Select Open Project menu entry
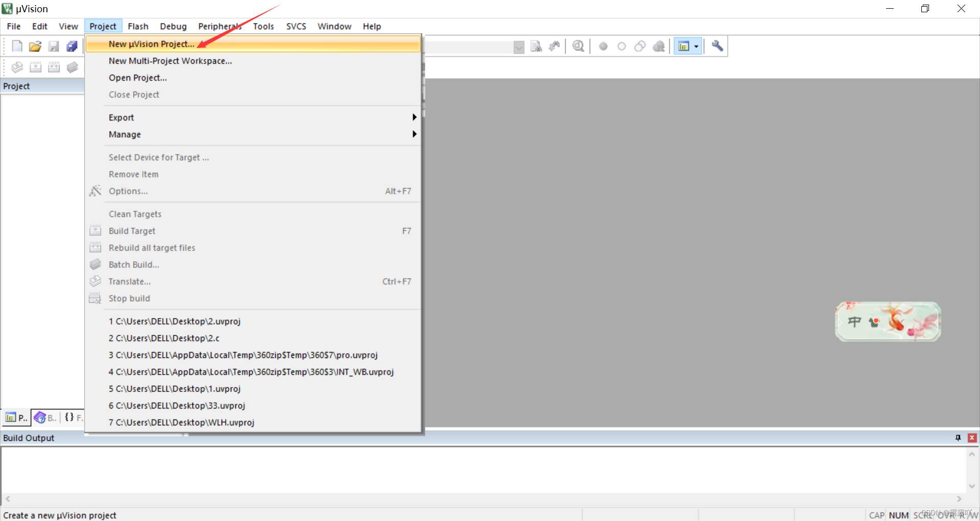The height and width of the screenshot is (521, 980). point(253,78)
